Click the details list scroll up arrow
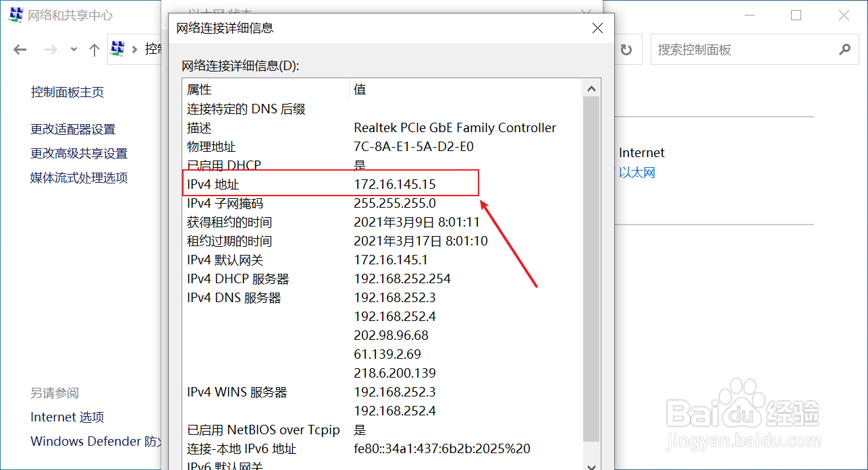The width and height of the screenshot is (868, 470). (592, 88)
